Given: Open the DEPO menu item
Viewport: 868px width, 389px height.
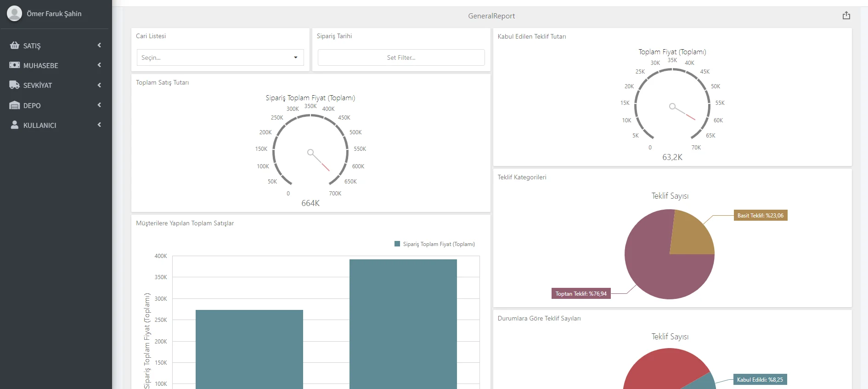Looking at the screenshot, I should pyautogui.click(x=55, y=105).
